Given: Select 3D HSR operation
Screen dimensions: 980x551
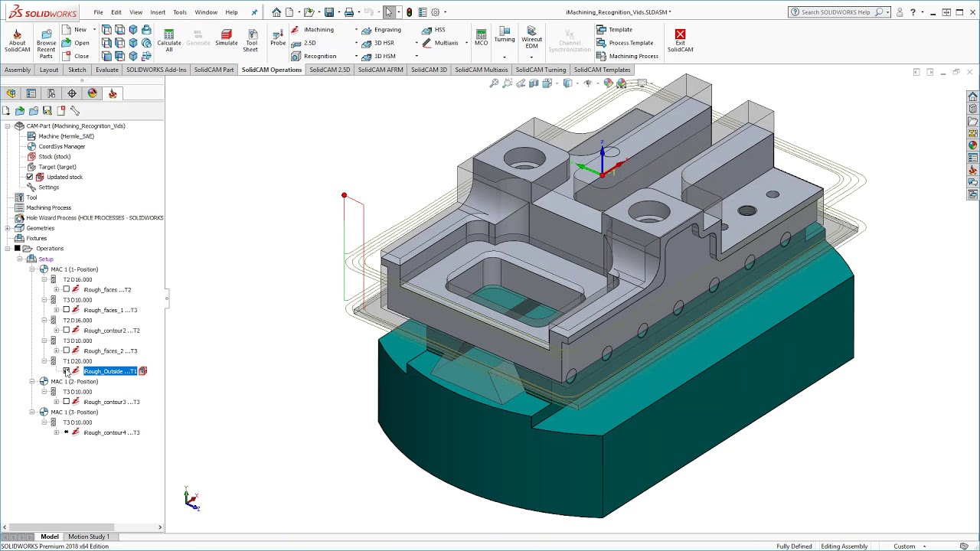Looking at the screenshot, I should click(x=378, y=43).
